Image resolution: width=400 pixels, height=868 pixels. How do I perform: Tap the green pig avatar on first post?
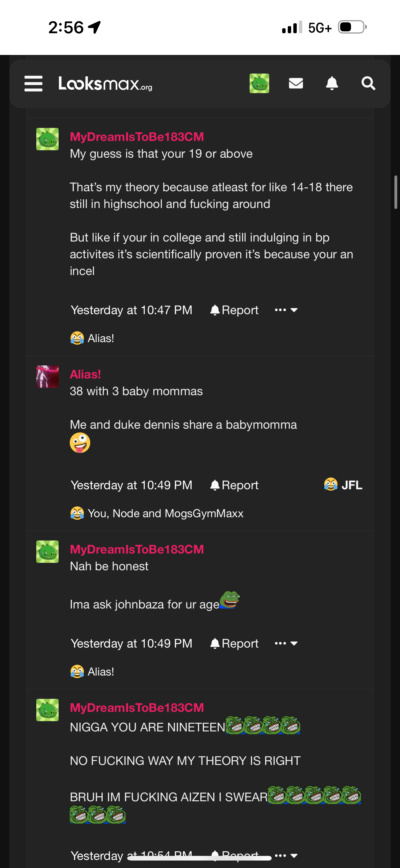(47, 139)
